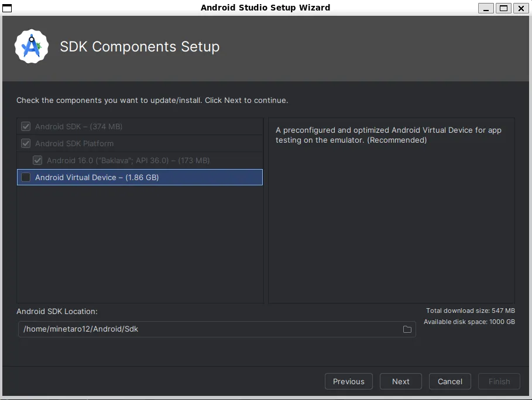Select the Android SDK – (374 MB) row label
The height and width of the screenshot is (400, 532).
[x=78, y=126]
